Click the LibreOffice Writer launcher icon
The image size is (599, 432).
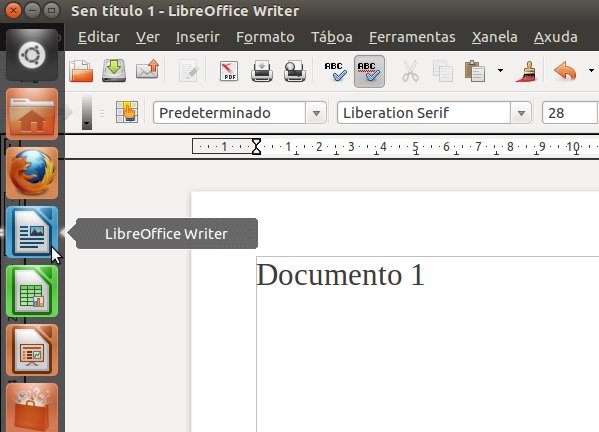pyautogui.click(x=32, y=232)
